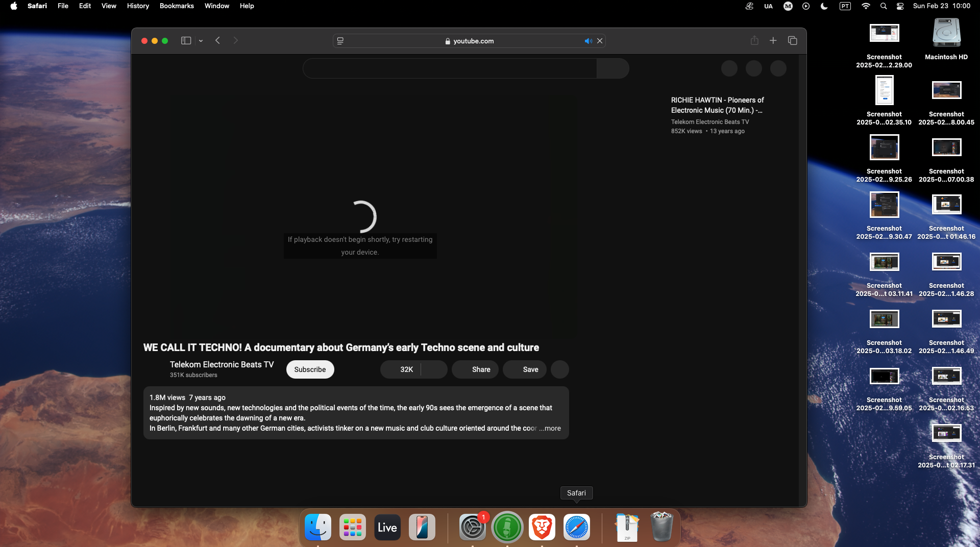Toggle Do Not Disturb moon icon

(824, 6)
